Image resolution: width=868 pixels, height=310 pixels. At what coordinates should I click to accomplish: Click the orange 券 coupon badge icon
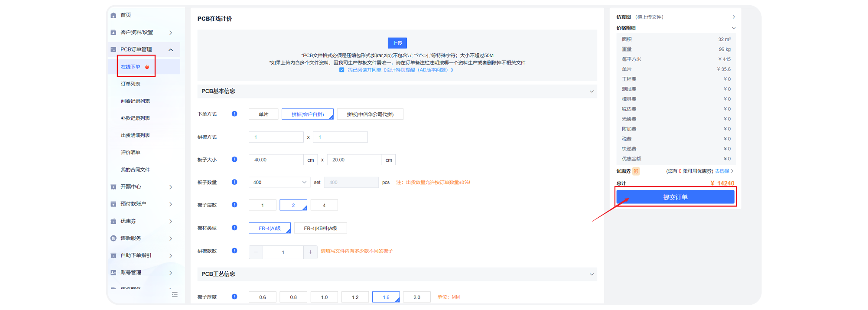[636, 171]
